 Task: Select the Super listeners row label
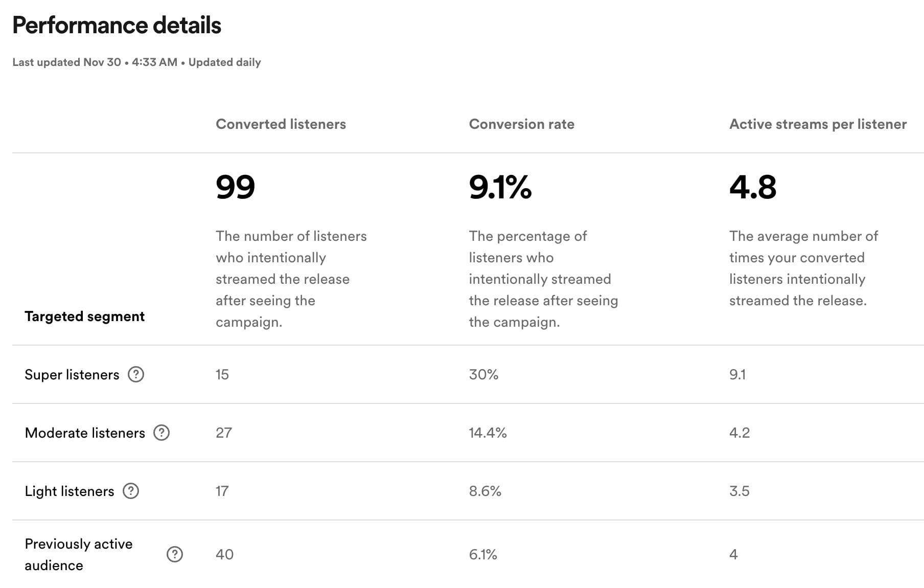[72, 375]
